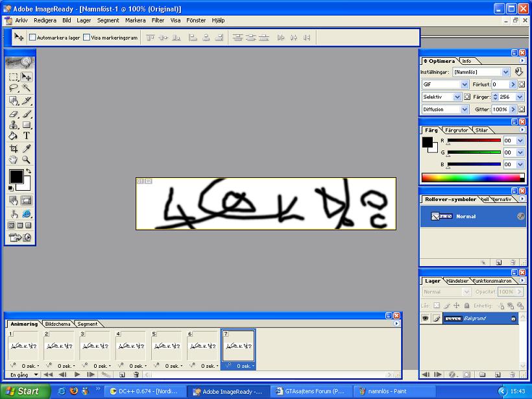Select animation frame 3 thumbnail
The height and width of the screenshot is (399, 532).
[x=95, y=346]
